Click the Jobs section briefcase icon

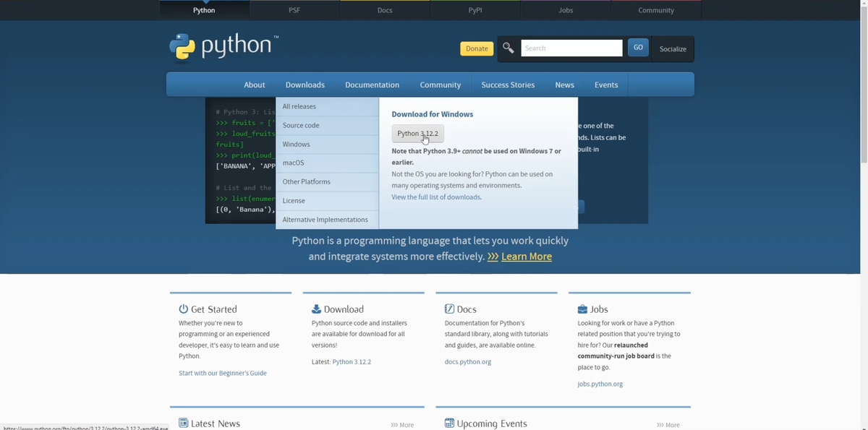click(x=582, y=309)
